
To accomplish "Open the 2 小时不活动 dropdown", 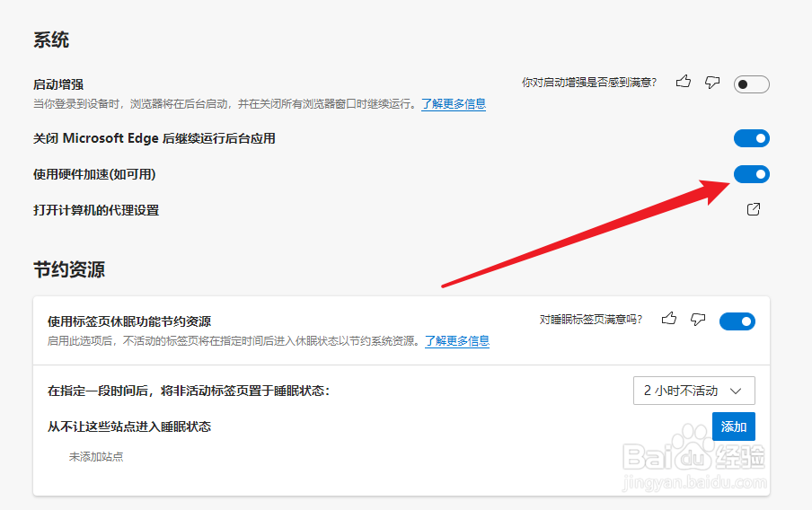I will point(694,391).
